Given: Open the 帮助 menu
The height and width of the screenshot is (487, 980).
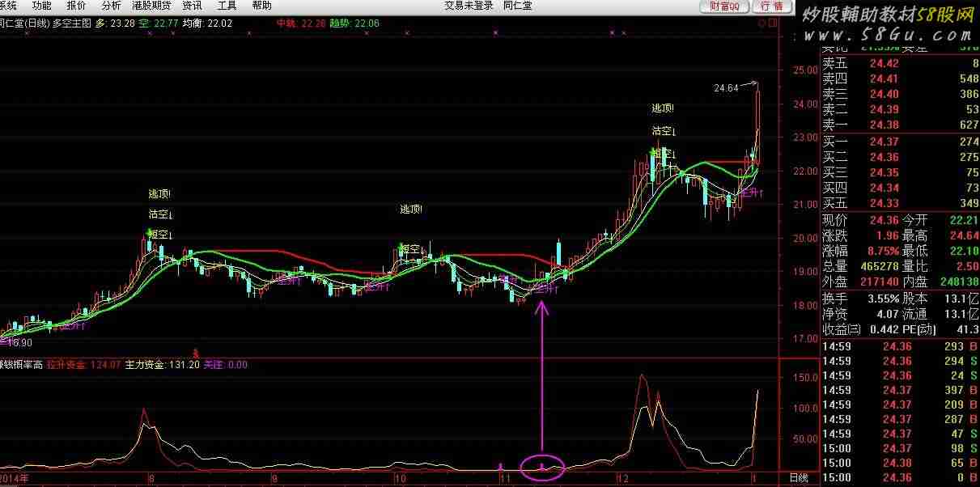Looking at the screenshot, I should point(262,6).
